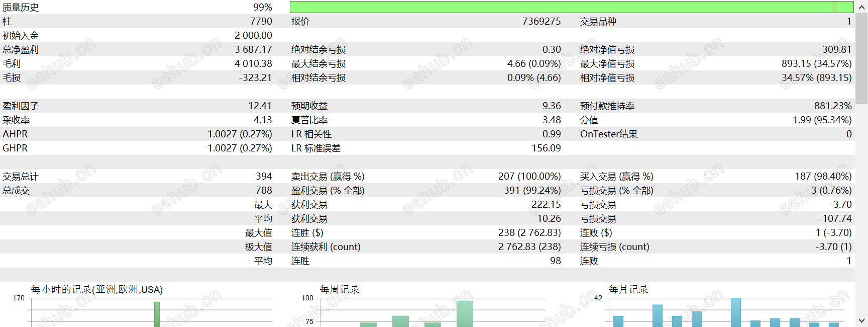Click total deals value 788
This screenshot has width=868, height=327.
(264, 190)
